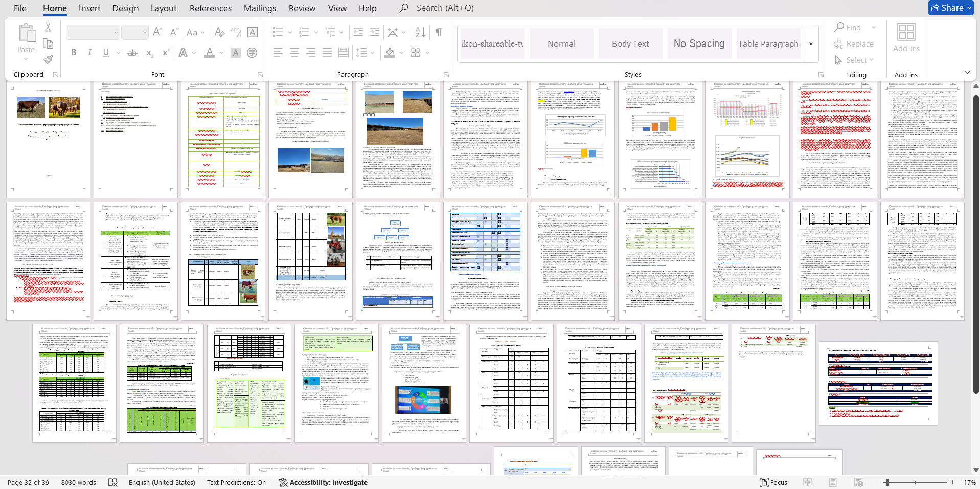The height and width of the screenshot is (489, 980).
Task: Increase font size with the grow icon
Action: (157, 32)
